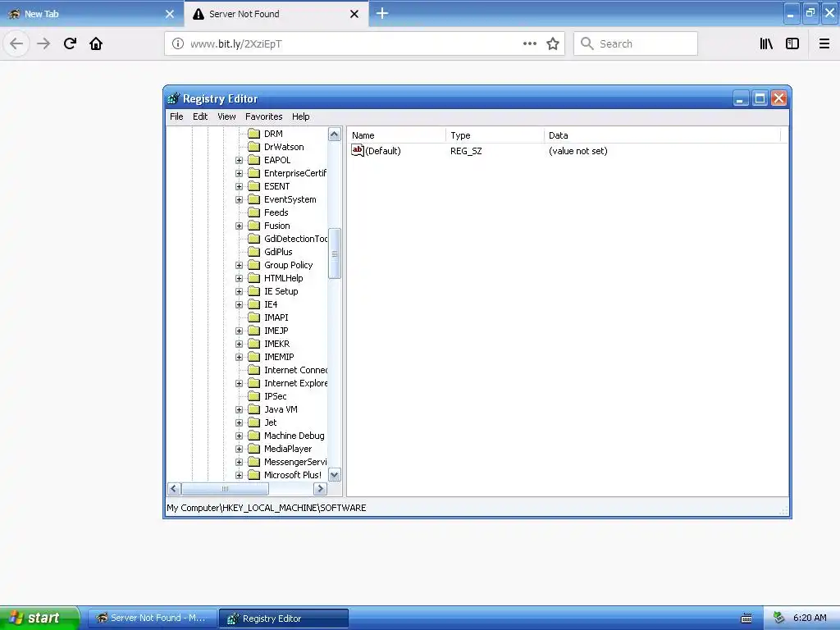Click tree horizontal scrollbar left arrow
Image resolution: width=840 pixels, height=630 pixels.
point(174,489)
